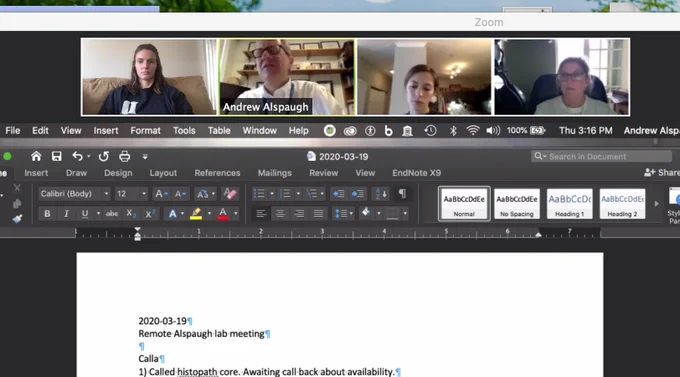Viewport: 680px width, 377px height.
Task: Toggle show paragraph marks pilcrow
Action: [x=402, y=193]
